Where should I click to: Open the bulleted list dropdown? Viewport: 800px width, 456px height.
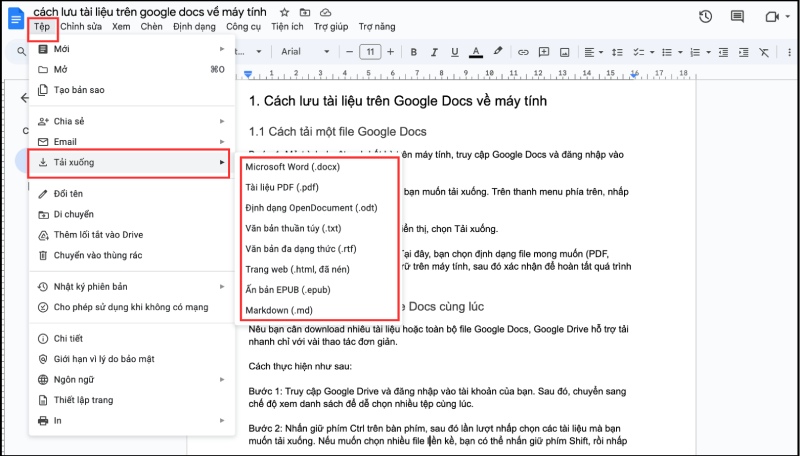[x=672, y=52]
